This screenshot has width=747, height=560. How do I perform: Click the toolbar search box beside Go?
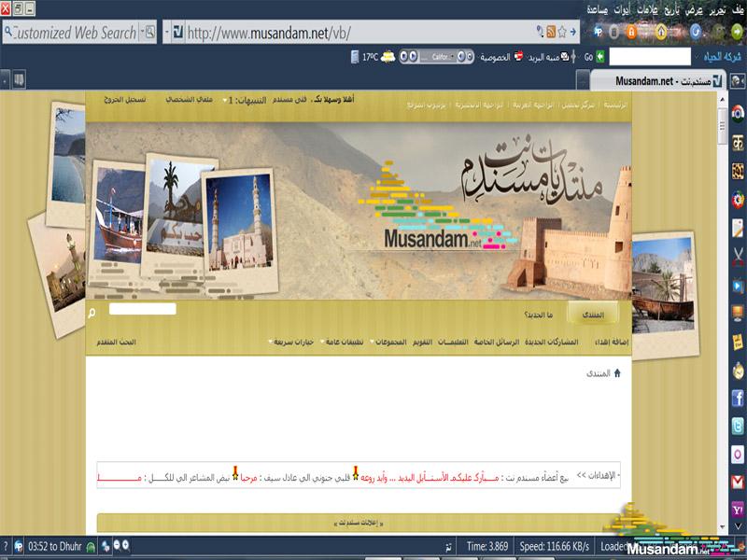(x=650, y=57)
